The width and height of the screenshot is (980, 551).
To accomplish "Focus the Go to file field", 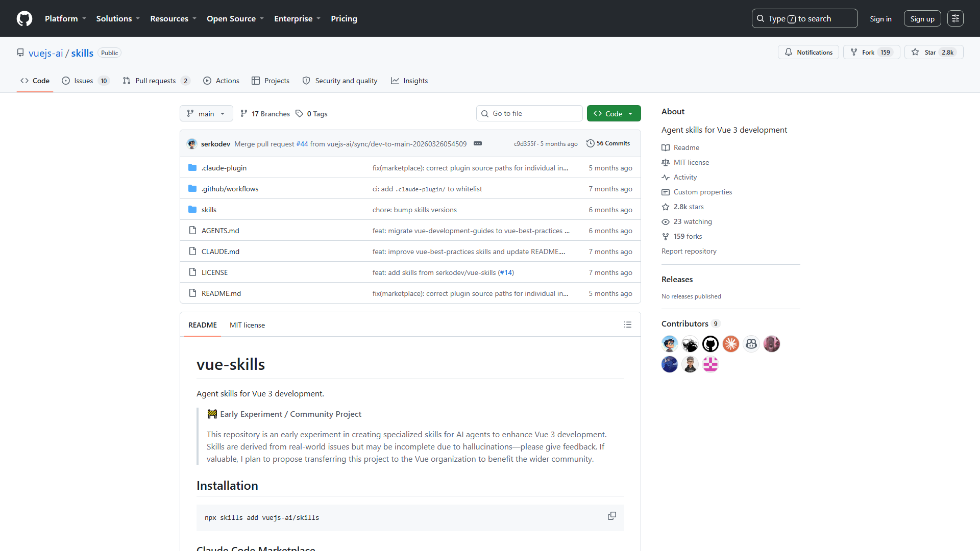I will [529, 113].
